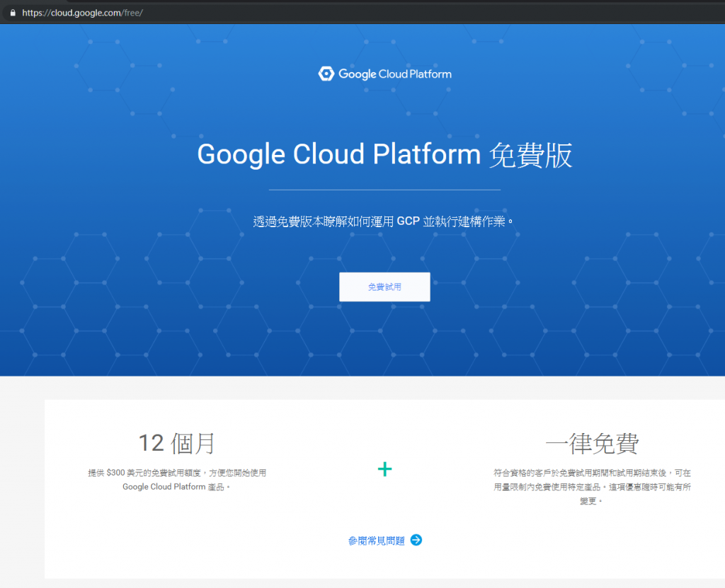Click the subtitle 透過免費版本瞭解如何運用 GCP
This screenshot has width=725, height=588.
click(x=383, y=221)
